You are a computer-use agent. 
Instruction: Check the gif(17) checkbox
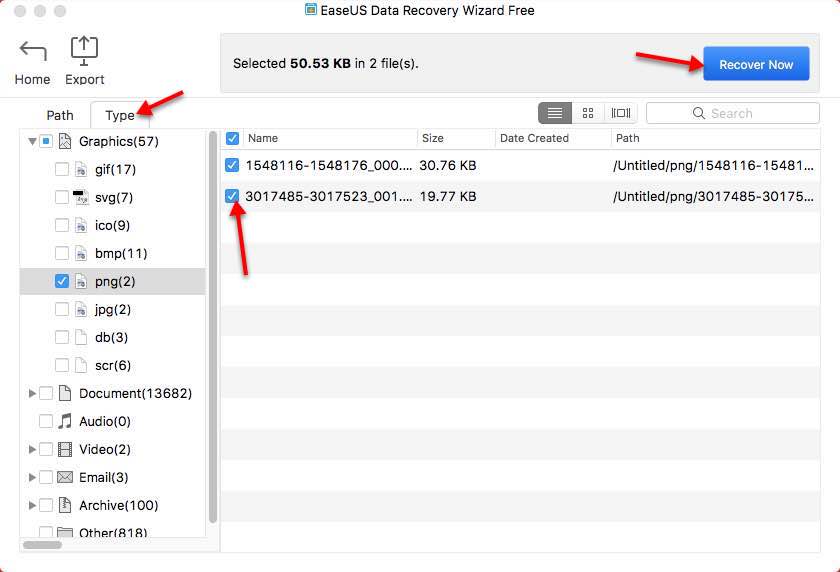click(x=62, y=170)
